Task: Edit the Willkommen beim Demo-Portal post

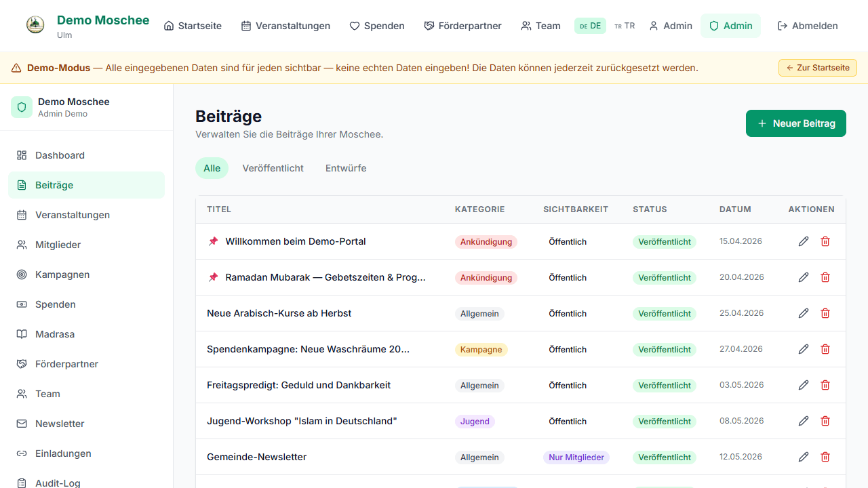Action: [x=804, y=241]
